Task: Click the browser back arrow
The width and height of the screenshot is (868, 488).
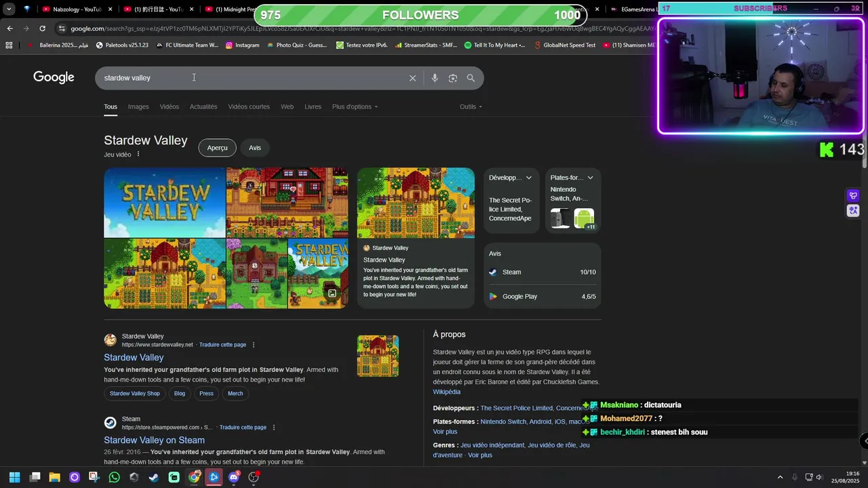Action: pyautogui.click(x=9, y=28)
